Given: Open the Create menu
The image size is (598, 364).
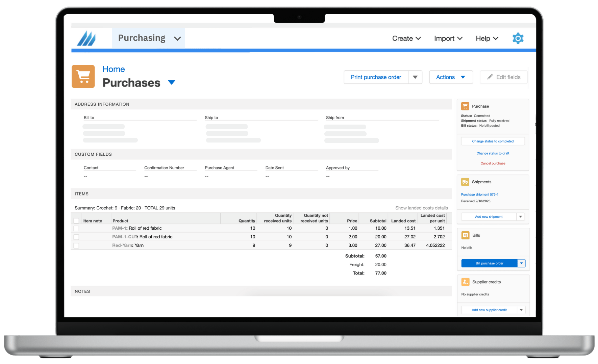Looking at the screenshot, I should coord(406,38).
